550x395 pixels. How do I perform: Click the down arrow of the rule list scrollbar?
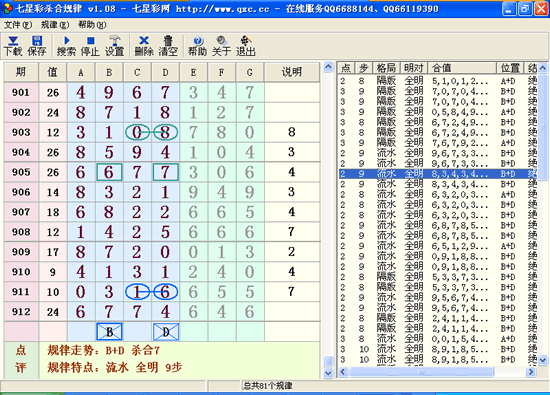pos(542,360)
